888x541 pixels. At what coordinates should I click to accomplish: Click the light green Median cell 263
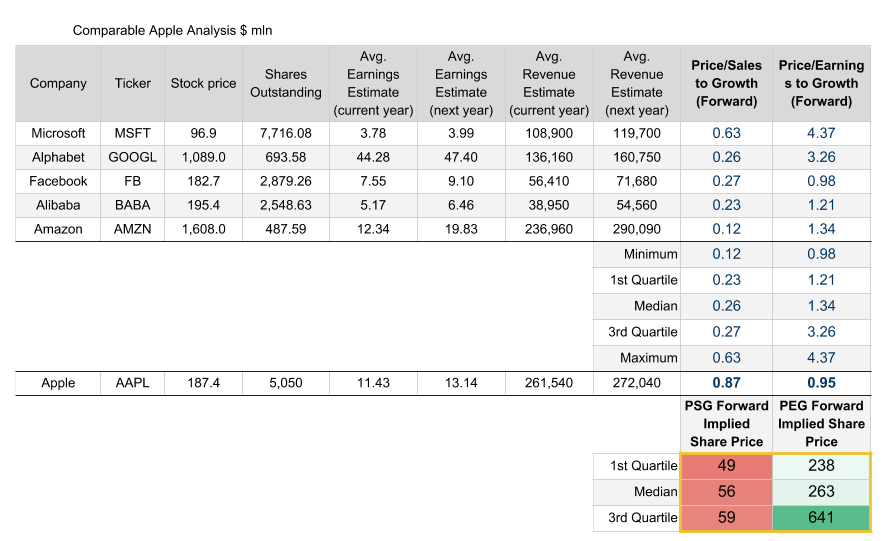click(820, 492)
